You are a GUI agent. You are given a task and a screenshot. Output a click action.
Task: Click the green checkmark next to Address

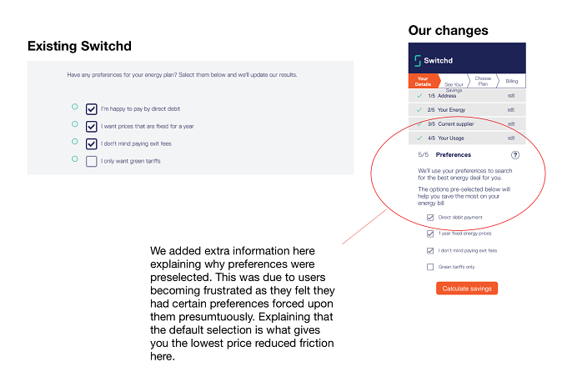click(419, 96)
